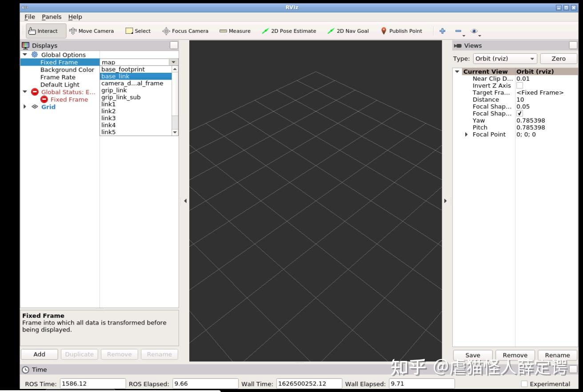The height and width of the screenshot is (392, 583).
Task: Pick the Measure tool
Action: point(235,31)
